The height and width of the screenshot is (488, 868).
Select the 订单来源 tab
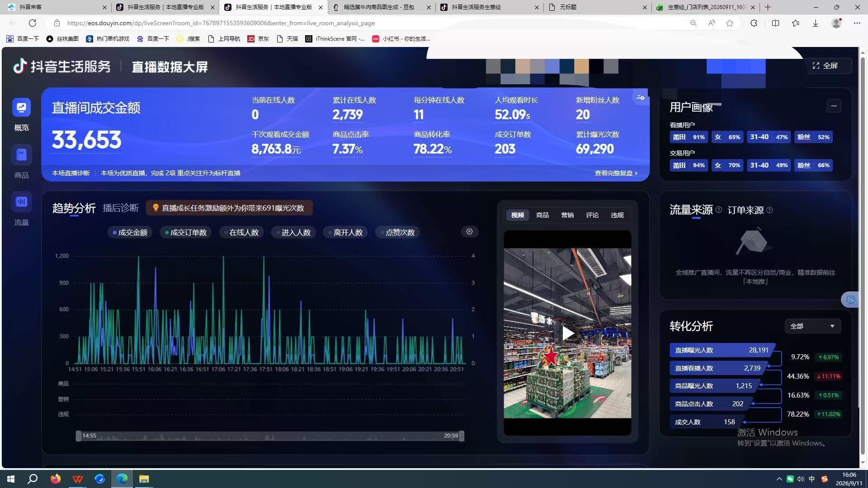[x=745, y=210]
